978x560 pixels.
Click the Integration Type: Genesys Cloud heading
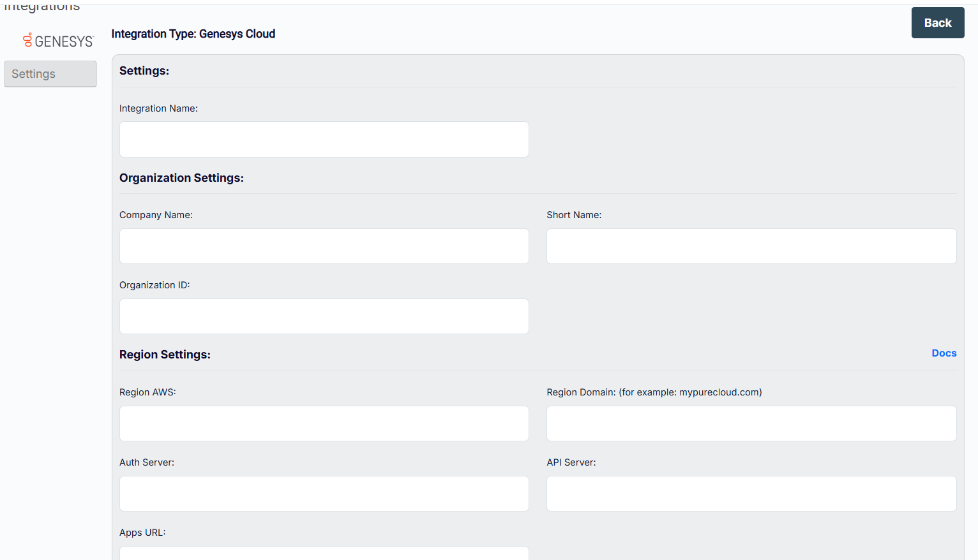[193, 34]
